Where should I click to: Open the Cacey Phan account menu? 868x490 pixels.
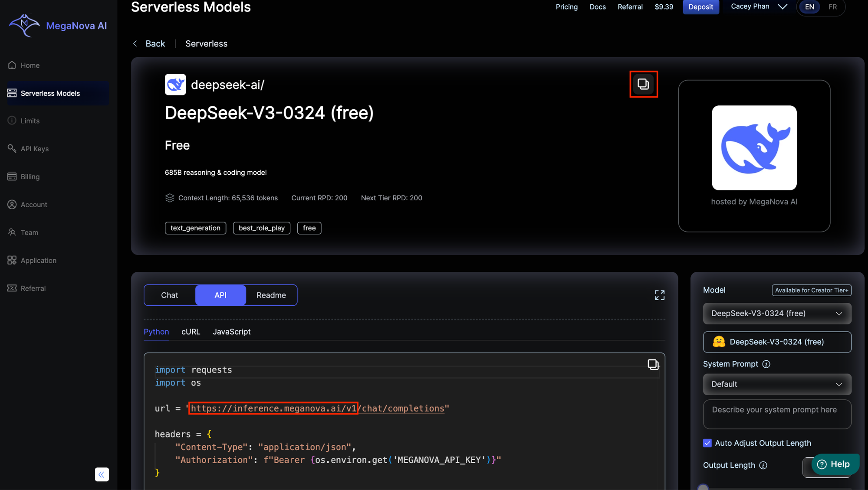pos(758,7)
